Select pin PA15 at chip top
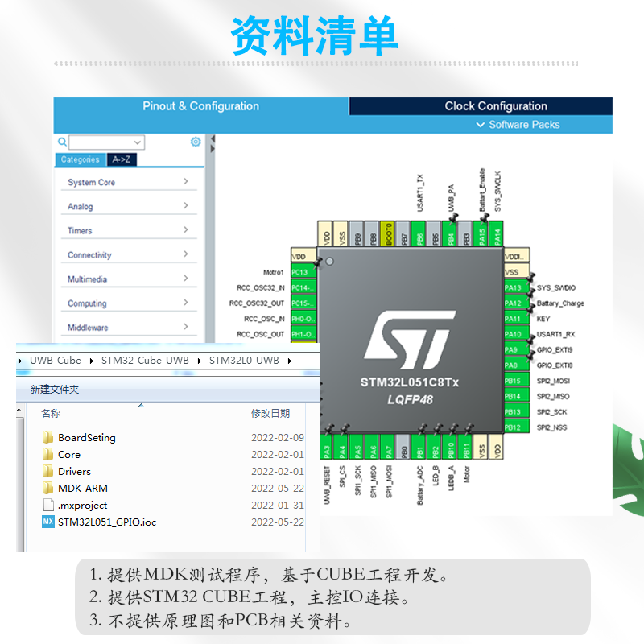 click(481, 233)
